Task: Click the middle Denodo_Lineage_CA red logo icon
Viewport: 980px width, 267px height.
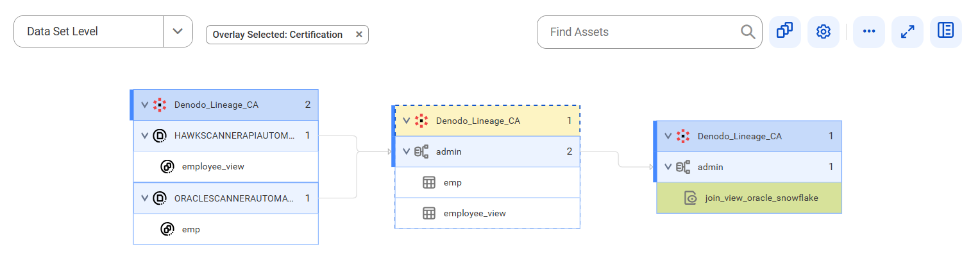Action: [x=421, y=120]
